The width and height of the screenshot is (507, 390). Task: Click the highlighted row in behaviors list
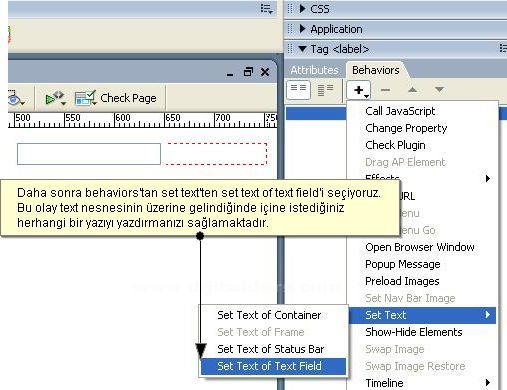(316, 114)
